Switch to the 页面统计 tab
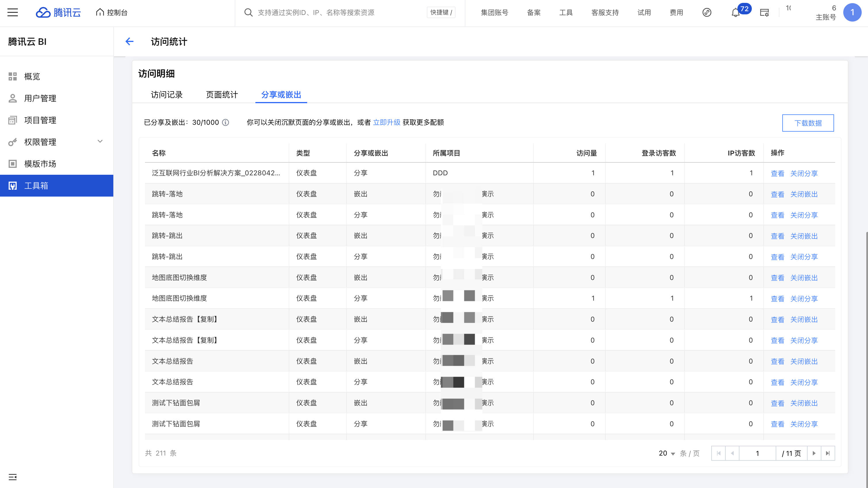 click(x=222, y=95)
